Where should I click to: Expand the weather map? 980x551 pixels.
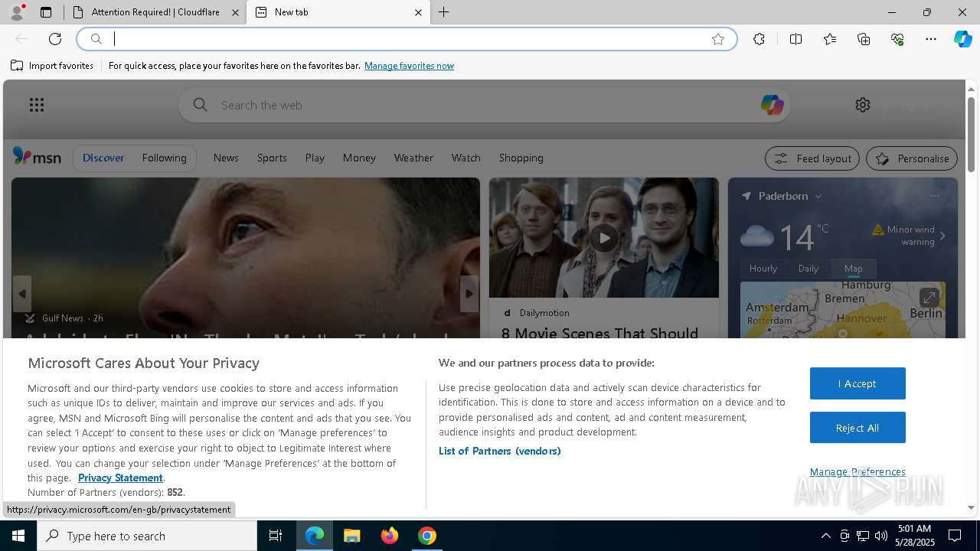pos(929,297)
